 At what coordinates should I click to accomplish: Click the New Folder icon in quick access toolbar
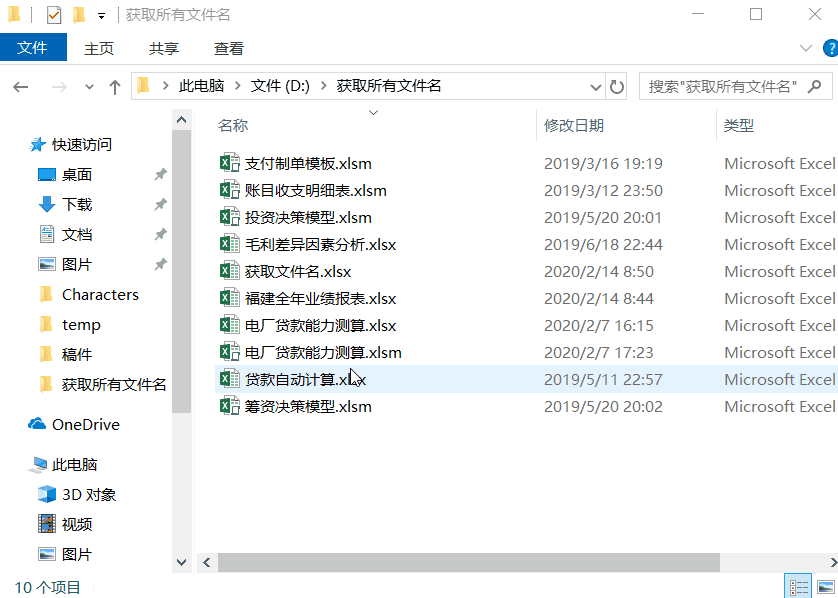click(79, 15)
